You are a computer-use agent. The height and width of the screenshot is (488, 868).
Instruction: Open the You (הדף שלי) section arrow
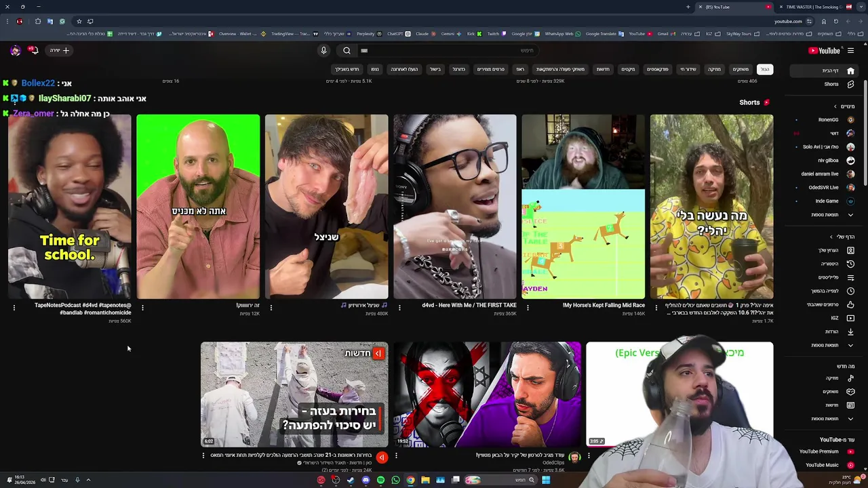831,237
